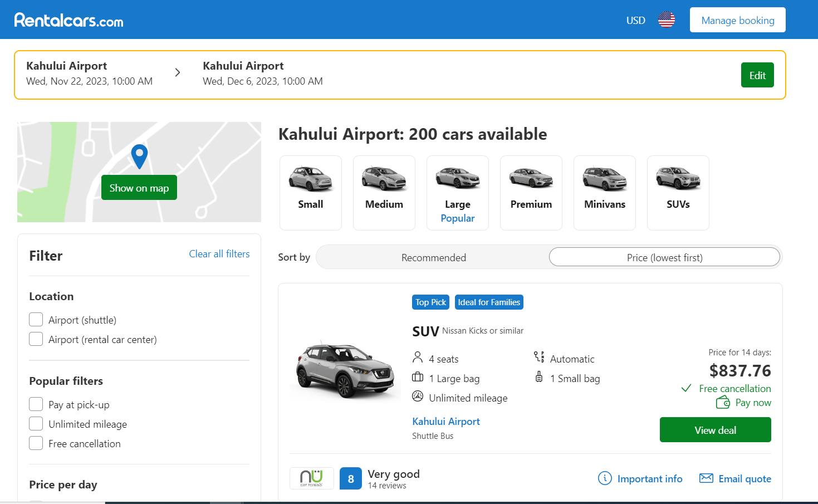Screen dimensions: 818x504
Task: Click the info icon beside Important info
Action: [605, 478]
